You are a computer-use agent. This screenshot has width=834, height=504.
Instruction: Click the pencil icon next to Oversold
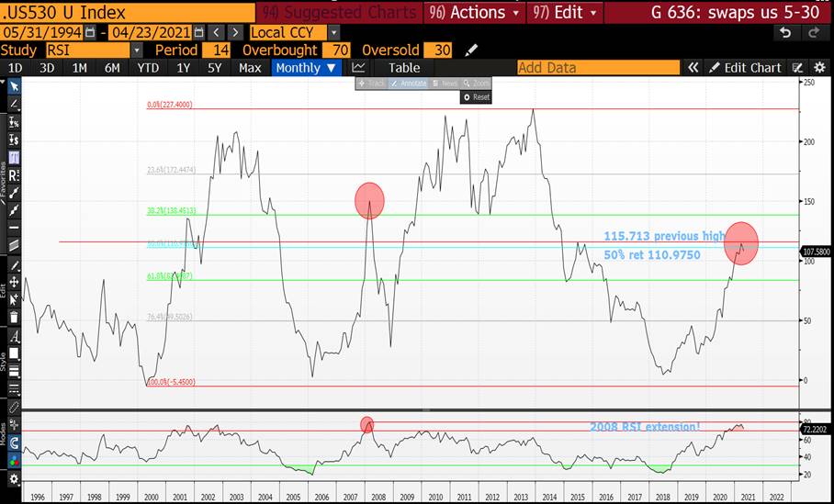click(472, 50)
